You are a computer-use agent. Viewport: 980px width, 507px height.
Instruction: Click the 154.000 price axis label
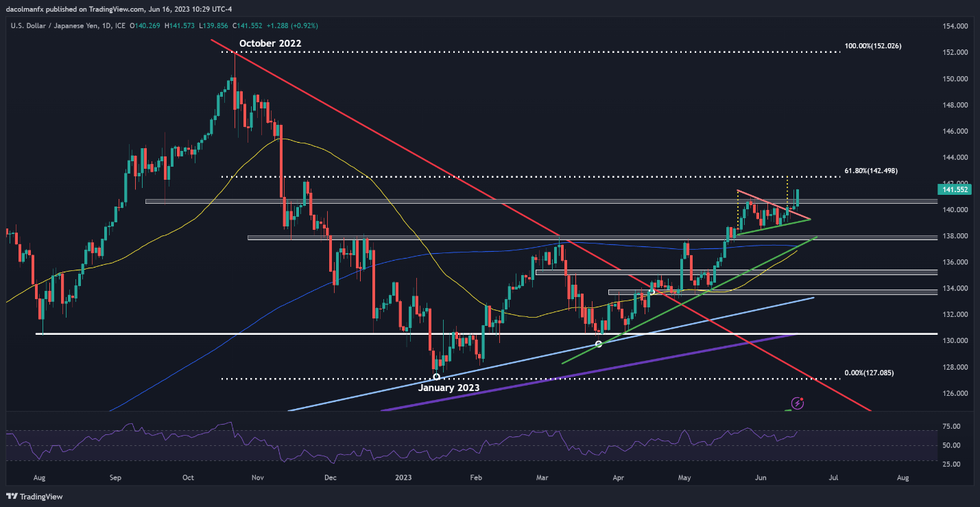click(954, 26)
